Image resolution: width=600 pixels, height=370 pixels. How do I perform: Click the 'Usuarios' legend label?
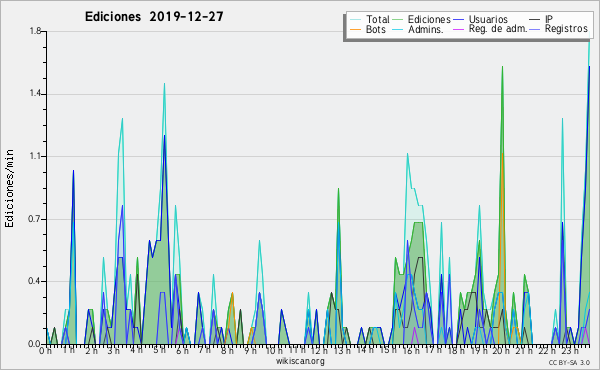pos(488,19)
